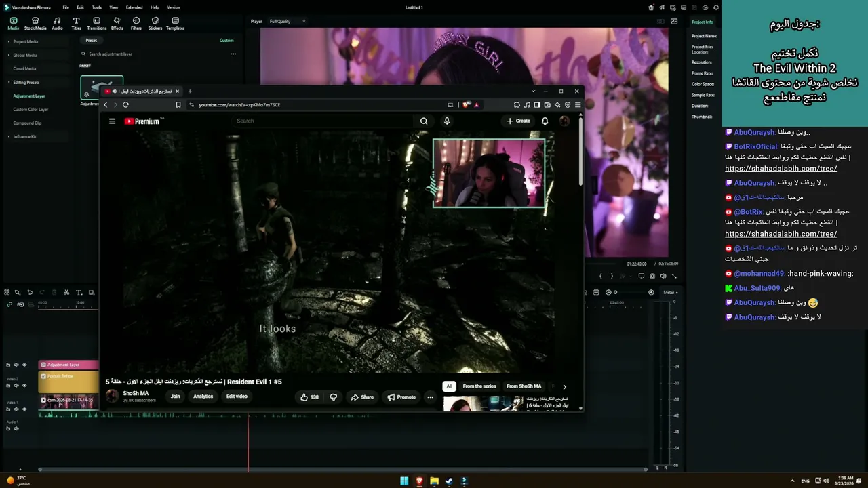868x488 pixels.
Task: Select Custom Color Layer preset category
Action: point(31,109)
